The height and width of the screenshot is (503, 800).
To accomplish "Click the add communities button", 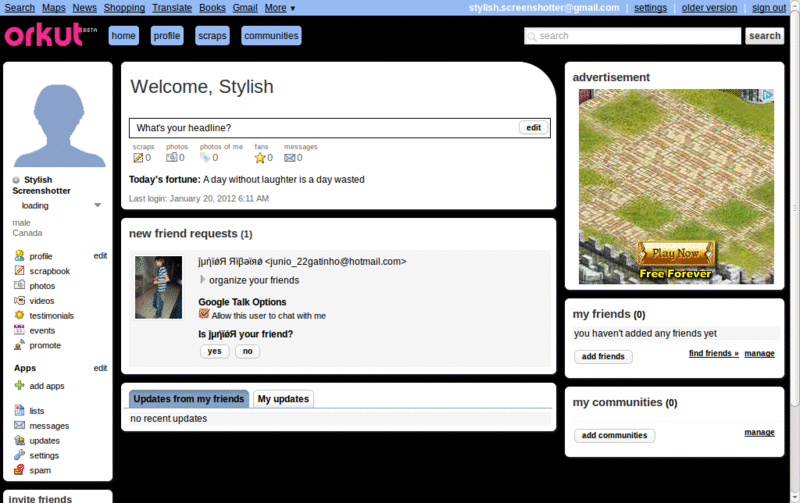I will click(x=614, y=435).
